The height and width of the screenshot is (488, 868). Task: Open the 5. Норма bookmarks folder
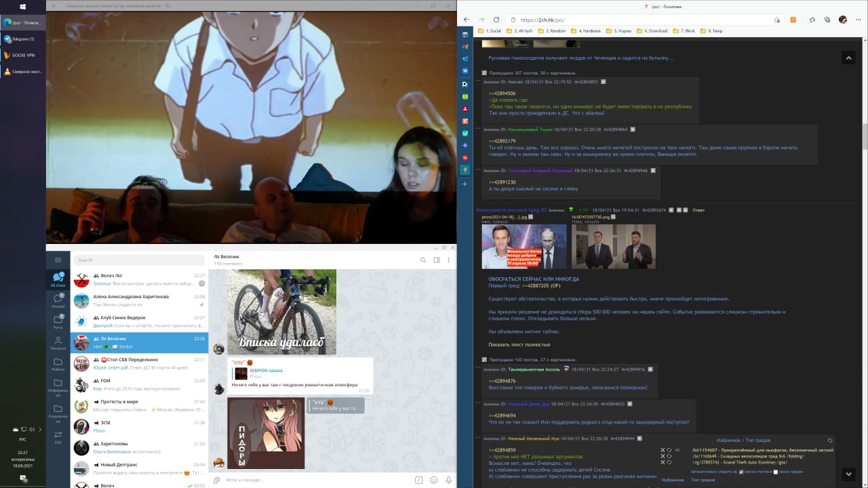(619, 30)
